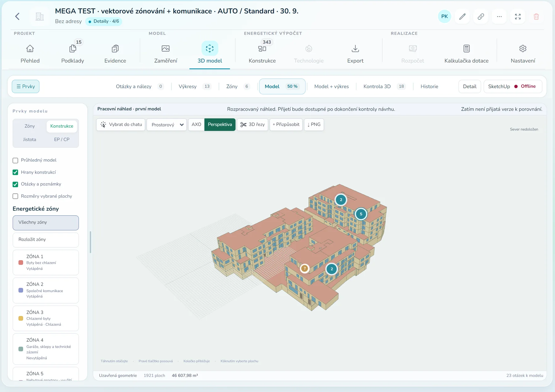Open Konstrukce icon with 343 badge
Screen dimensions: 555x392
click(x=262, y=48)
